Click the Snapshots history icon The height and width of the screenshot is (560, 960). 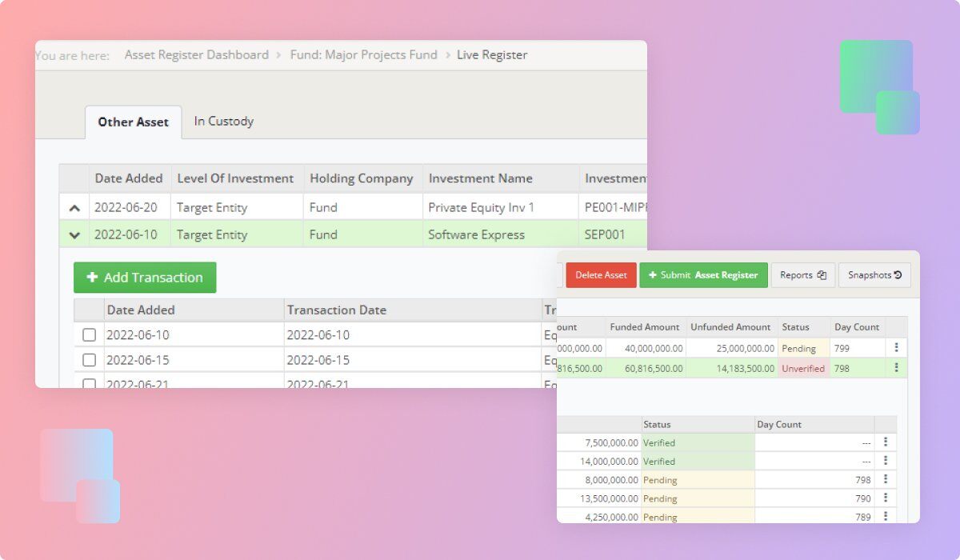pos(898,274)
